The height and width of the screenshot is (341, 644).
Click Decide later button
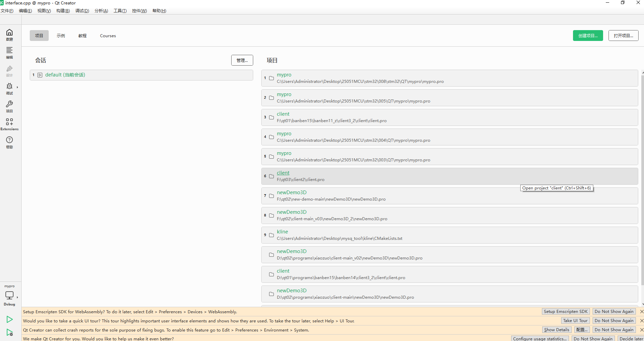click(631, 339)
